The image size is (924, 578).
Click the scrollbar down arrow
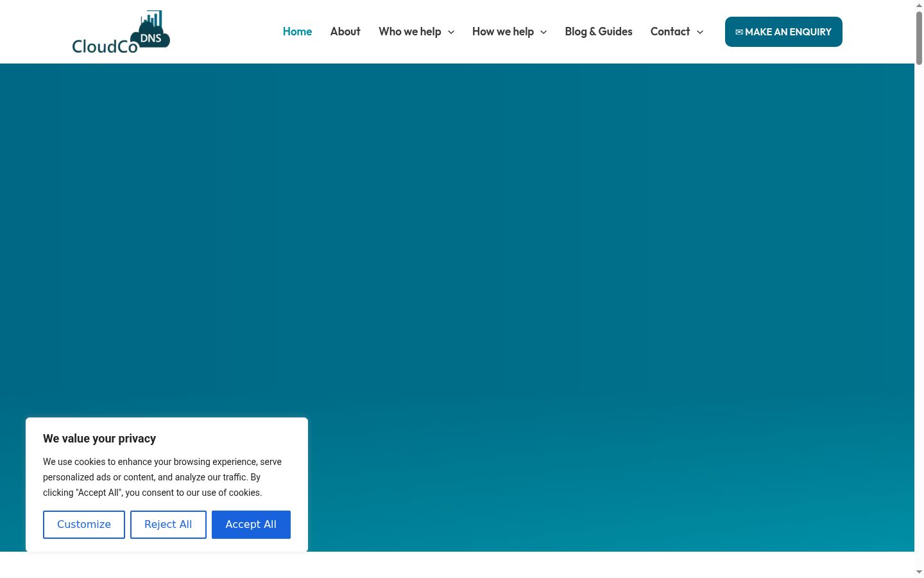919,572
